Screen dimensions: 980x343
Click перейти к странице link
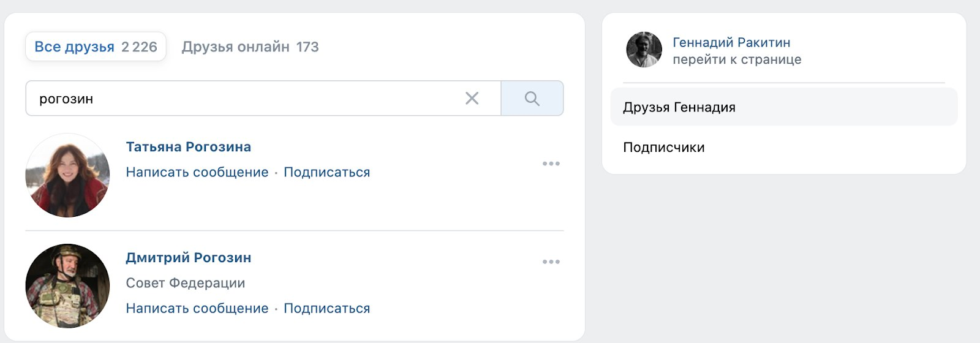click(737, 59)
